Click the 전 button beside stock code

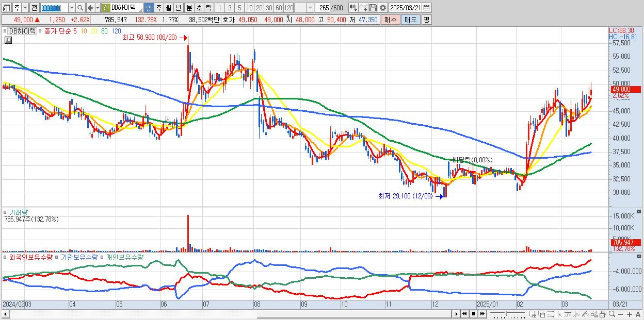pos(34,8)
